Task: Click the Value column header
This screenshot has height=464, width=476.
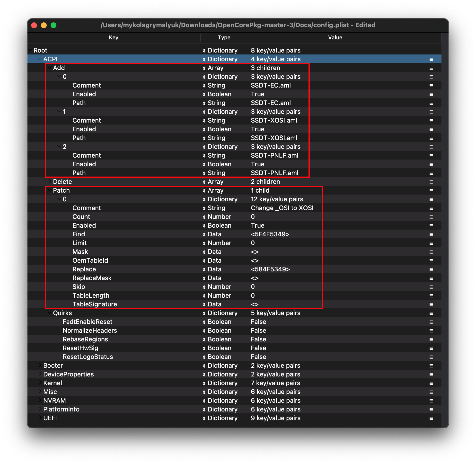Action: tap(335, 37)
